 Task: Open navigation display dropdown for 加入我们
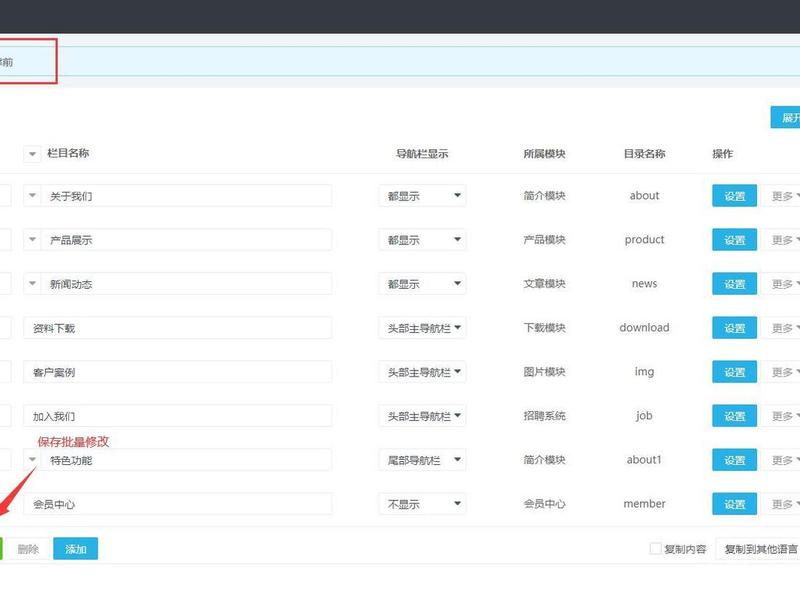[422, 416]
